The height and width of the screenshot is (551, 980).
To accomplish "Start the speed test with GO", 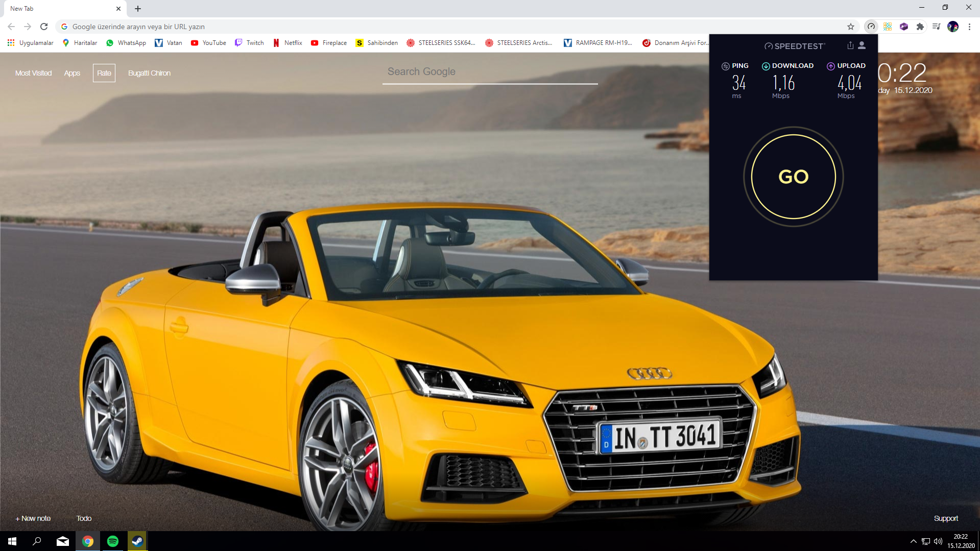I will coord(794,177).
